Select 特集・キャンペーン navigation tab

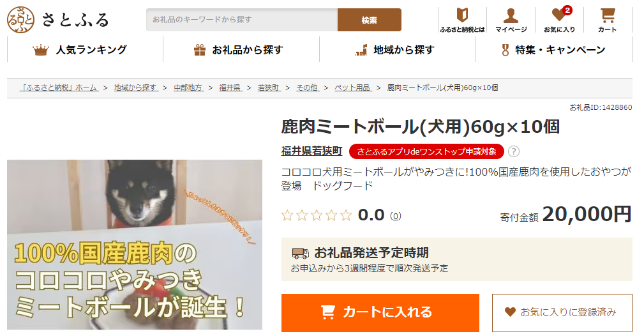coord(553,50)
